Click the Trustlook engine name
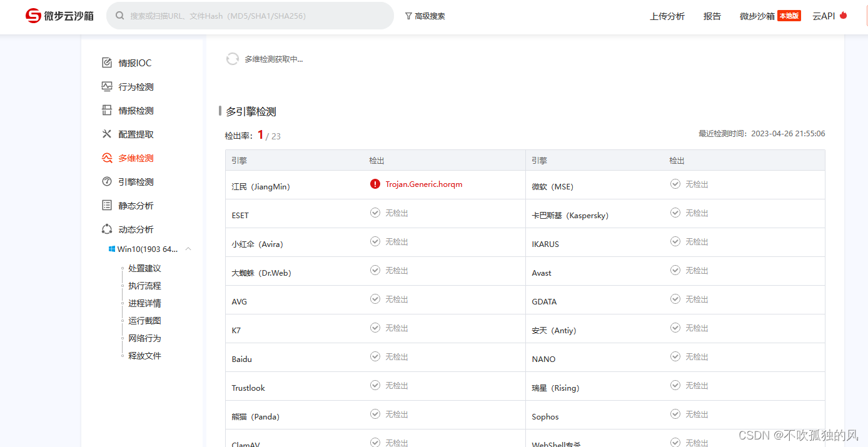The width and height of the screenshot is (868, 447). point(248,388)
